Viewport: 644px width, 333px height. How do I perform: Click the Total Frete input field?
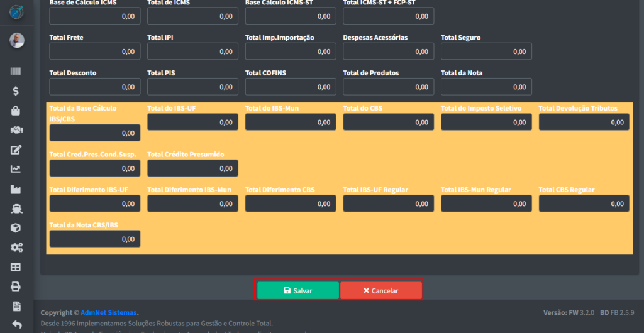point(95,52)
